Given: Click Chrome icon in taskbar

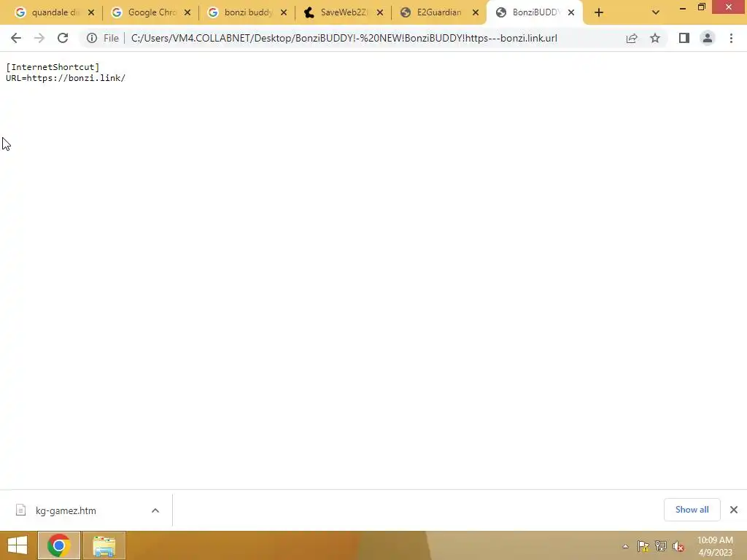Looking at the screenshot, I should (58, 545).
